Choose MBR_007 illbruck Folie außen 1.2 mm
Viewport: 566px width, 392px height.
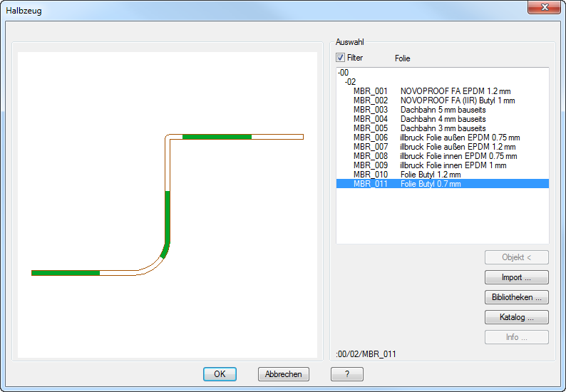[434, 147]
